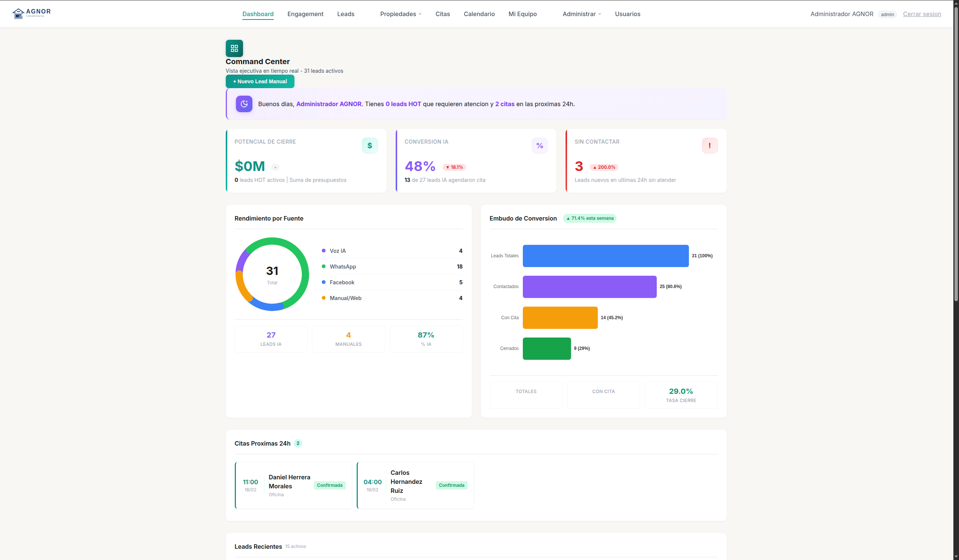Click the 29.0% Tasa Cierre box

(681, 395)
